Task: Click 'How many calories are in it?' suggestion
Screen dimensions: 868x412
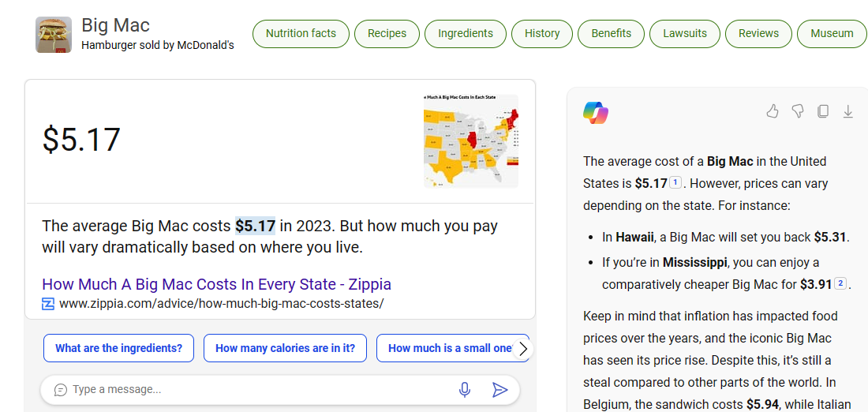Action: click(285, 348)
